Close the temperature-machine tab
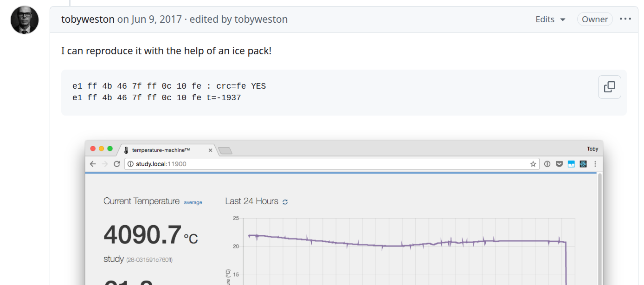 [x=210, y=150]
